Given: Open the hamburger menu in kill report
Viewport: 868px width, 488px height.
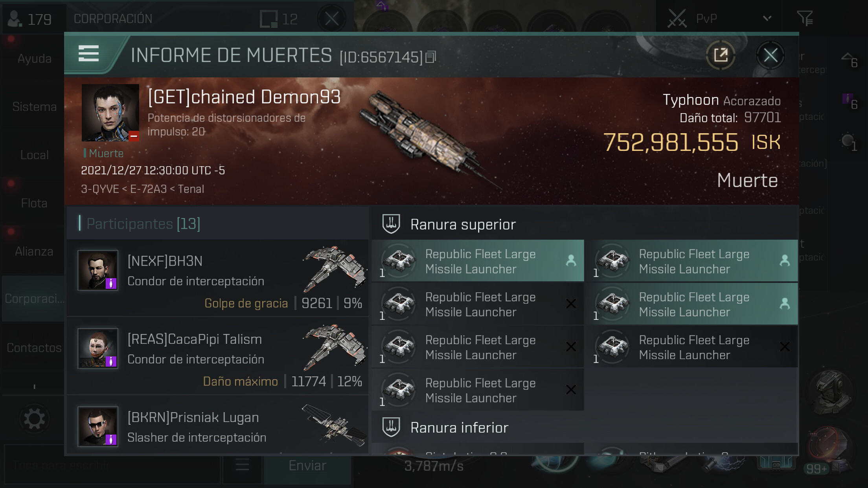Looking at the screenshot, I should (88, 53).
